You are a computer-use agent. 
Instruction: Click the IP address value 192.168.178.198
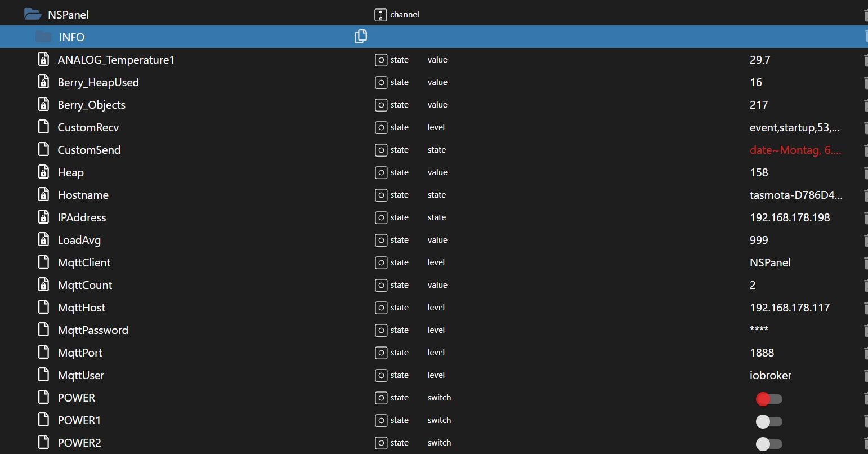790,217
